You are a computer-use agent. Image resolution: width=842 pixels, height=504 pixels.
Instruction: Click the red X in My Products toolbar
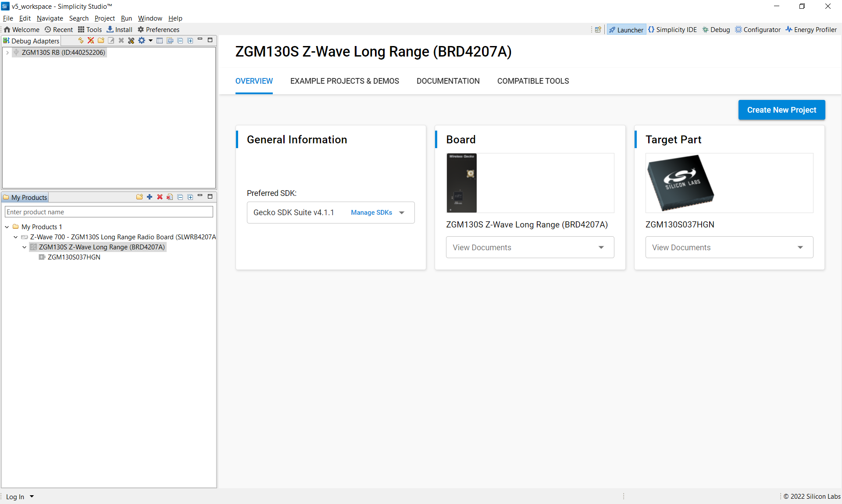click(160, 197)
